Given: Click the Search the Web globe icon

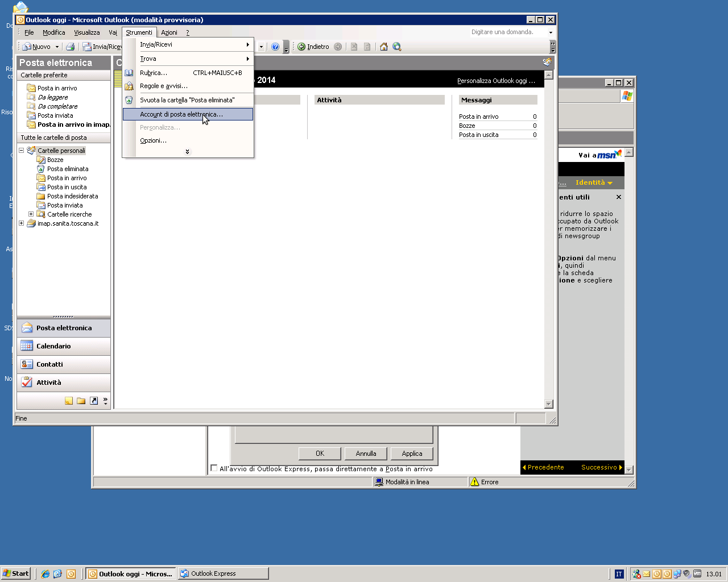Looking at the screenshot, I should pyautogui.click(x=397, y=47).
